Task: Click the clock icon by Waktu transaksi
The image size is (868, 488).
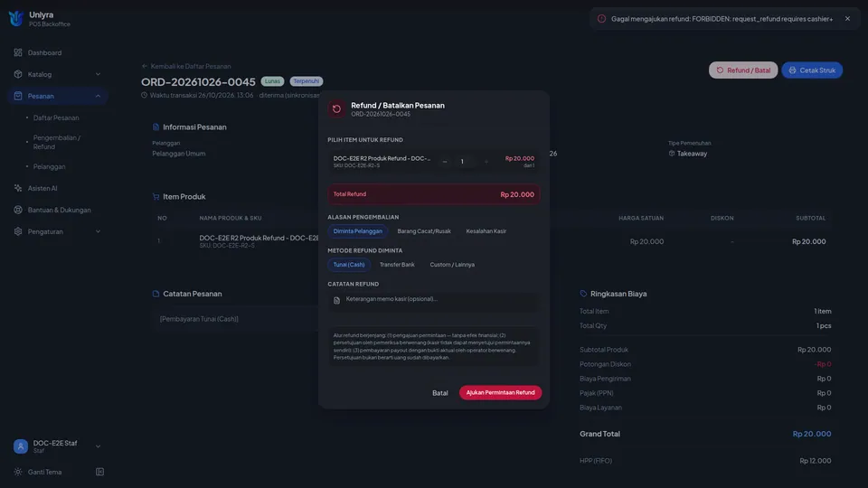Action: [x=145, y=95]
